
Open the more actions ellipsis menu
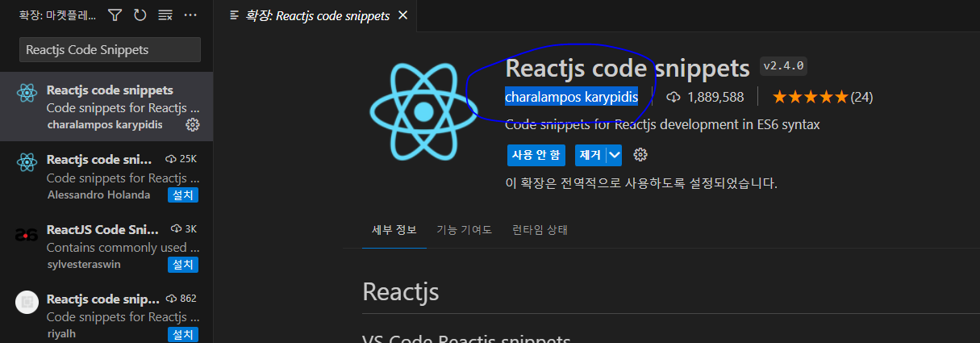coord(191,15)
